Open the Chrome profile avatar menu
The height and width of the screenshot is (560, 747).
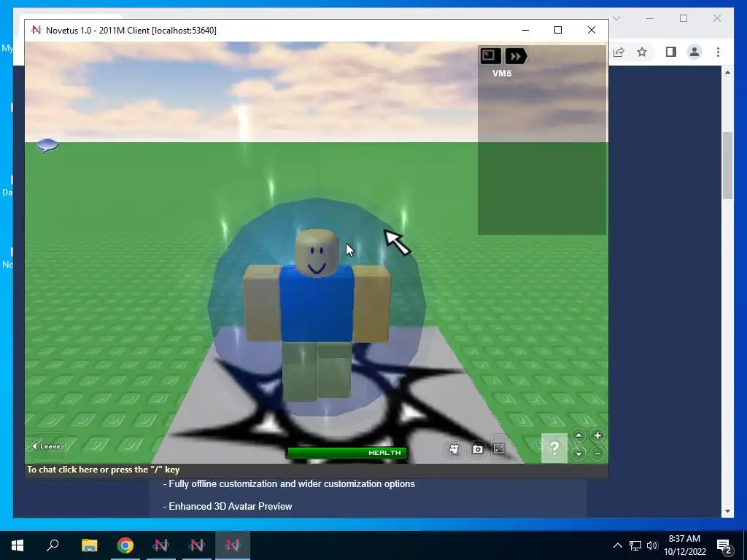click(694, 52)
